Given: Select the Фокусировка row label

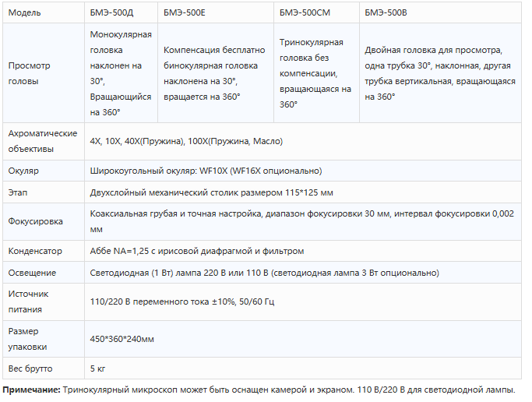Looking at the screenshot, I should [x=44, y=221].
